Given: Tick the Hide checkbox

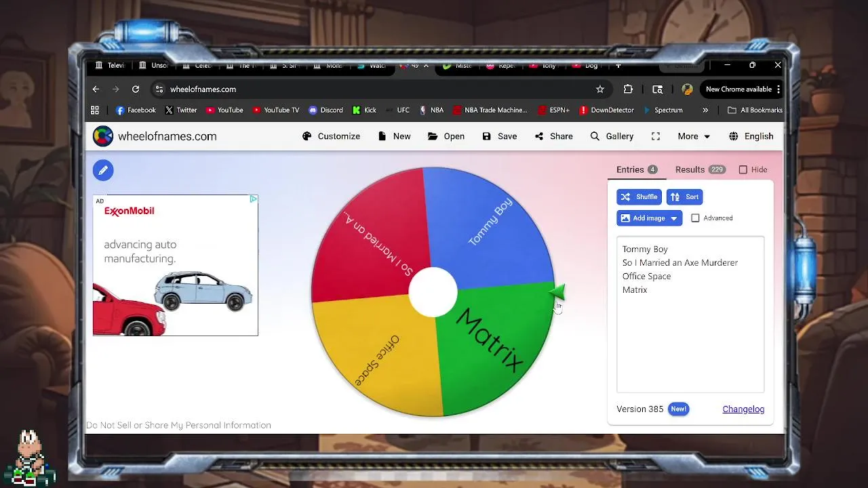Looking at the screenshot, I should [743, 170].
